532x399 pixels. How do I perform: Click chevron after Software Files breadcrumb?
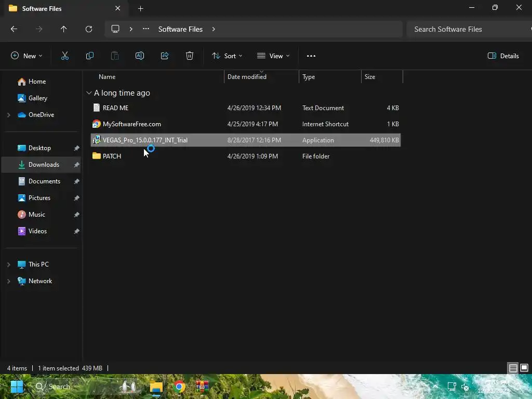click(214, 29)
